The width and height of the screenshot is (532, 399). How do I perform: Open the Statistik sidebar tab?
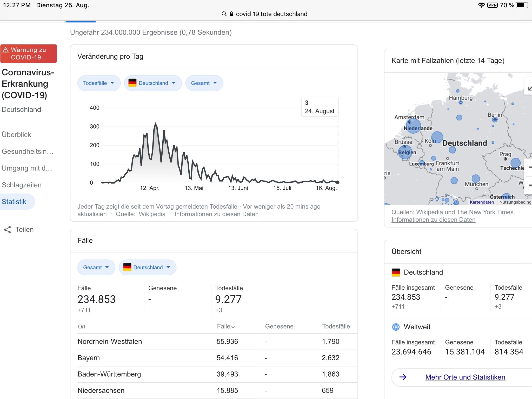coord(14,202)
